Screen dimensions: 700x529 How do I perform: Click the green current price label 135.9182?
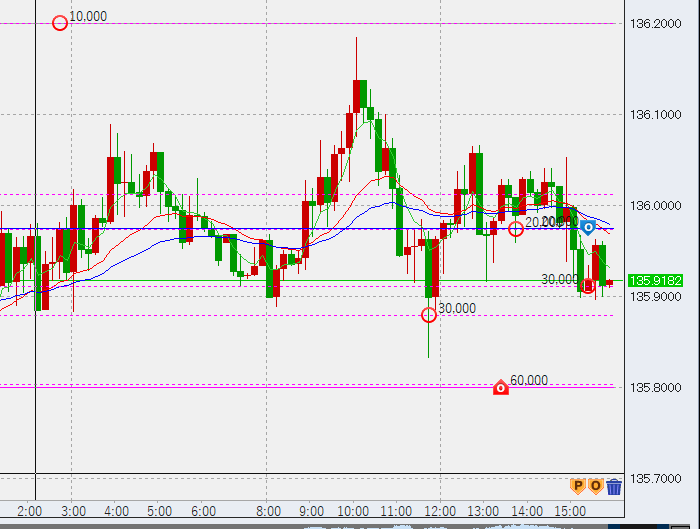(656, 281)
